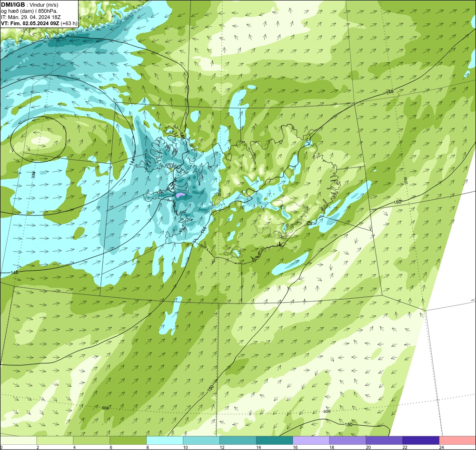Select the 18–20 m/s medium purple legend swatch

[348, 440]
